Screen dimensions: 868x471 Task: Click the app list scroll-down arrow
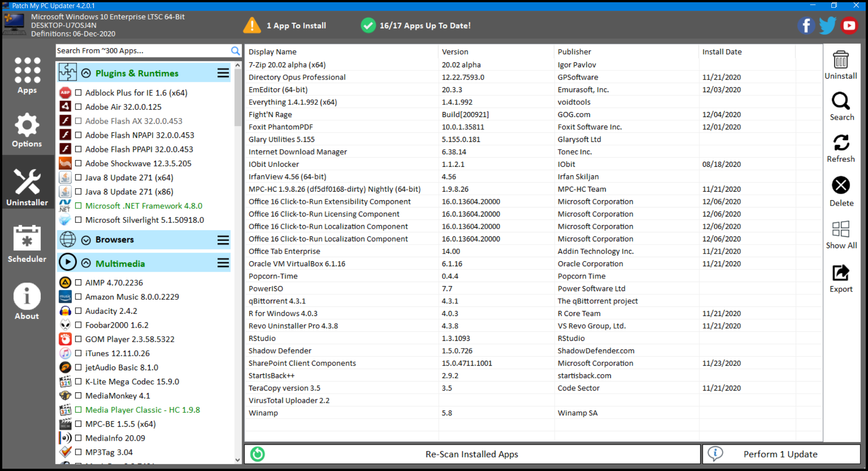point(238,460)
